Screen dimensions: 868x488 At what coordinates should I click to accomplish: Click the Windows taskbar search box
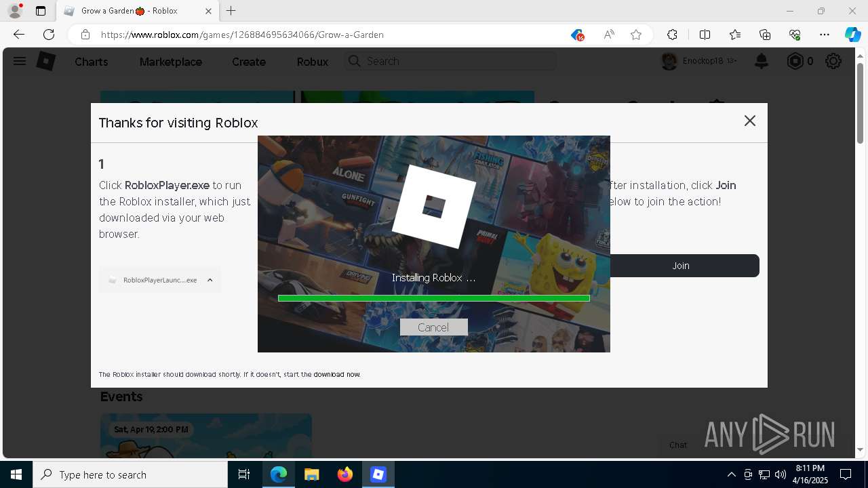130,474
